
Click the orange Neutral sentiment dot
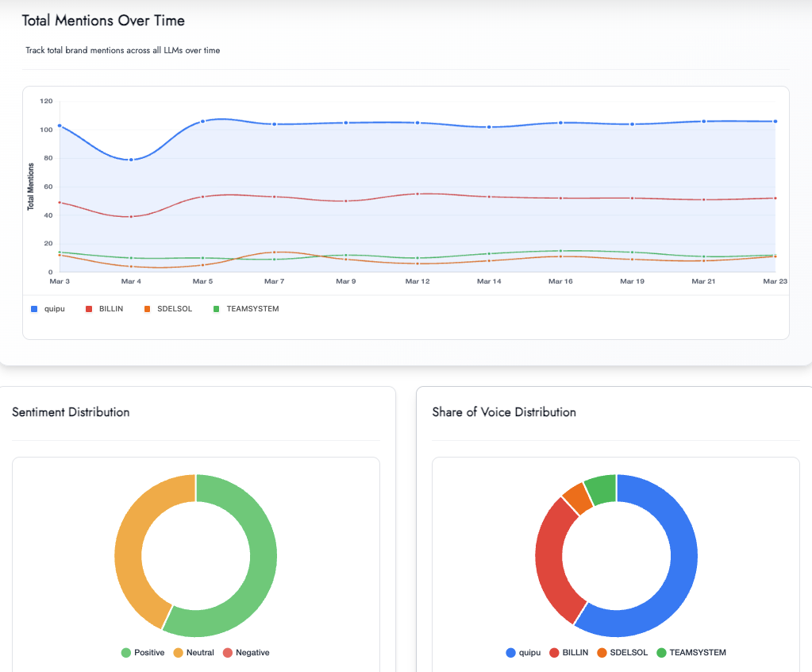click(178, 652)
